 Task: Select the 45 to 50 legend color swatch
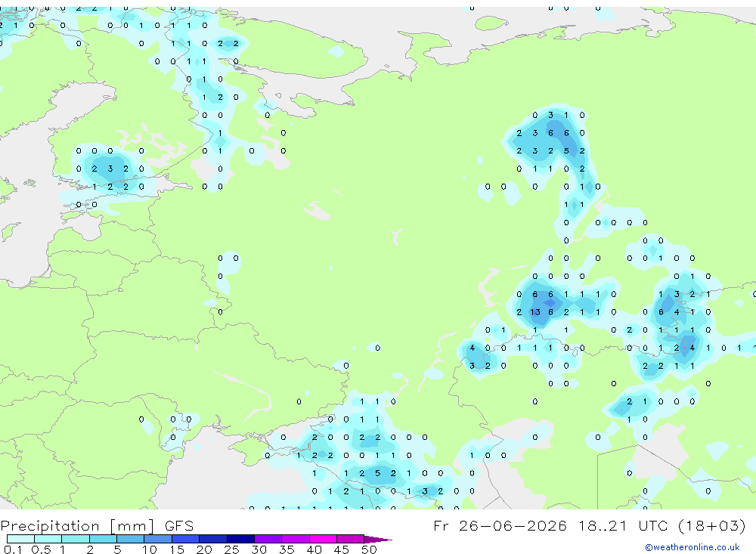point(351,539)
